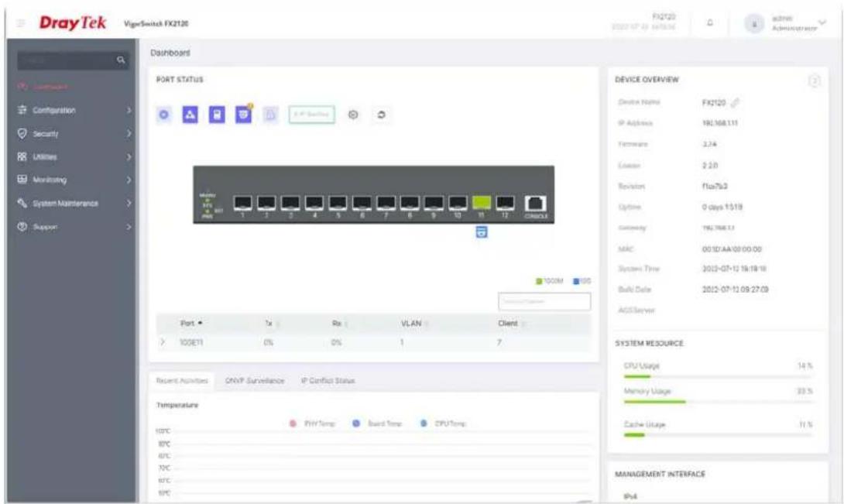Viewport: 844px width, 504px height.
Task: Click the admin user avatar
Action: pos(753,24)
